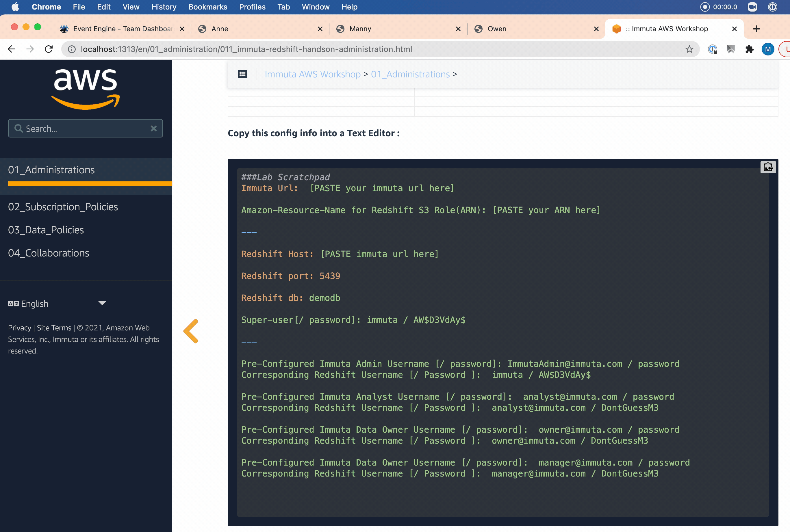790x532 pixels.
Task: Click the '###Lab Scratchpad' comment line
Action: tap(285, 177)
